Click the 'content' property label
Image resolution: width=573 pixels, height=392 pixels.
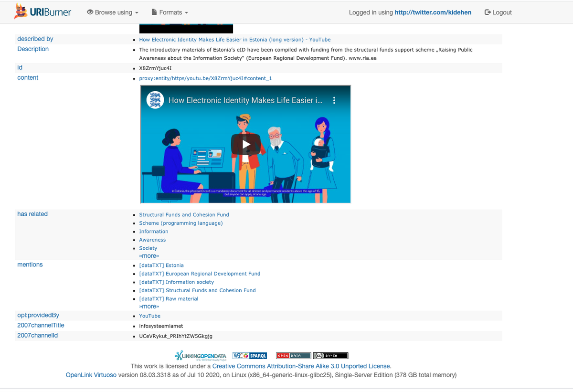[x=28, y=78]
